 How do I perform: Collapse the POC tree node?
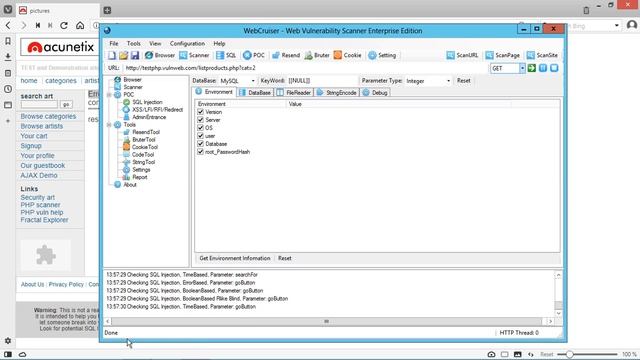pos(109,95)
